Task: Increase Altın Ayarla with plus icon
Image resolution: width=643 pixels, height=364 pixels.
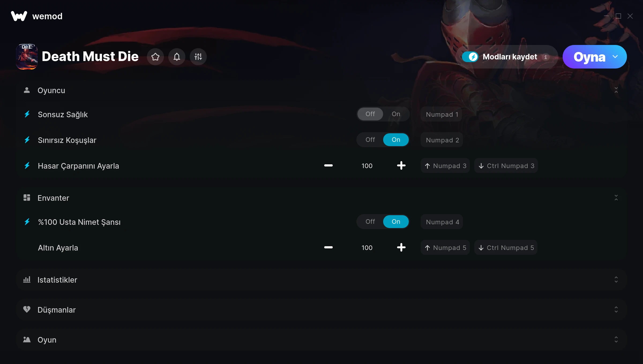Action: [x=401, y=248]
